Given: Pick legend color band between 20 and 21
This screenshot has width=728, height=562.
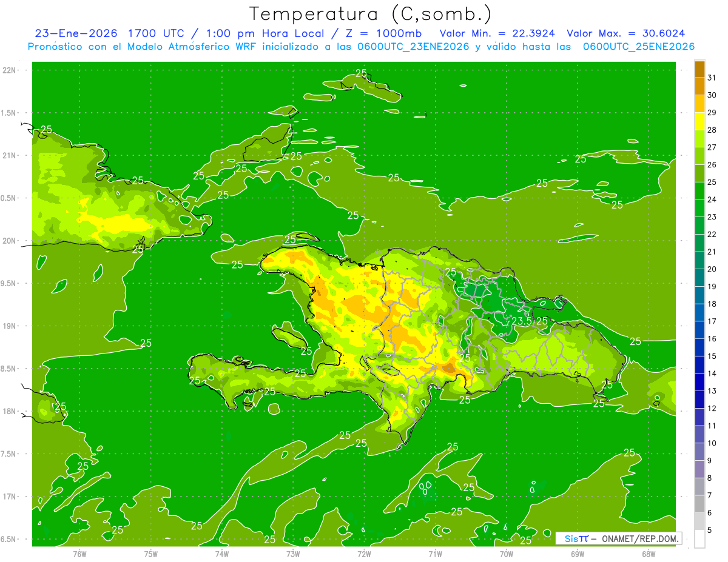Looking at the screenshot, I should tap(699, 261).
